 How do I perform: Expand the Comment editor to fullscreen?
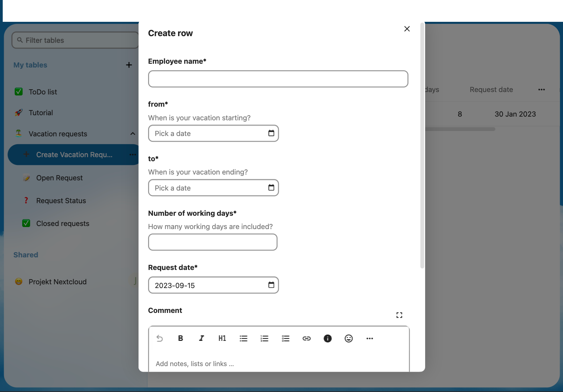[x=399, y=315]
